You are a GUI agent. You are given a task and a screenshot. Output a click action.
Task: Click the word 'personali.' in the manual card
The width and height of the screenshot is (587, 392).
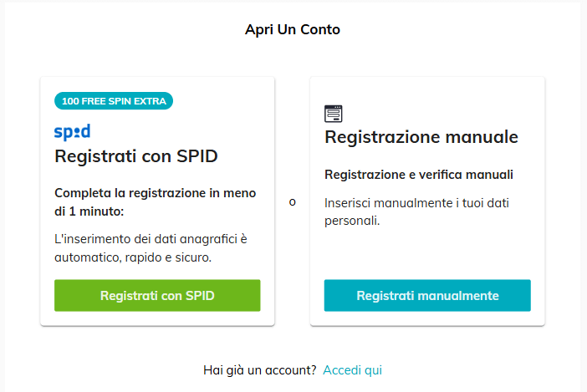(352, 221)
